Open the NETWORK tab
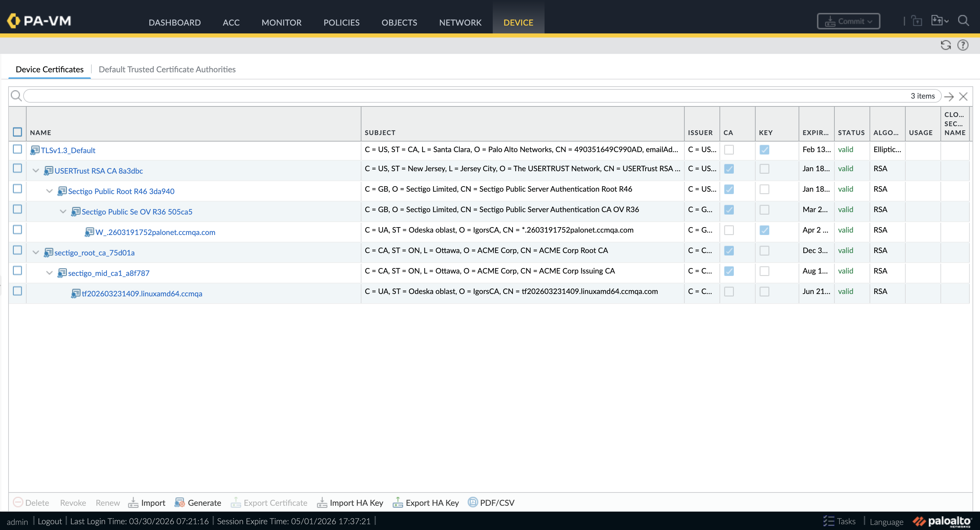Image resolution: width=980 pixels, height=530 pixels. pyautogui.click(x=460, y=23)
